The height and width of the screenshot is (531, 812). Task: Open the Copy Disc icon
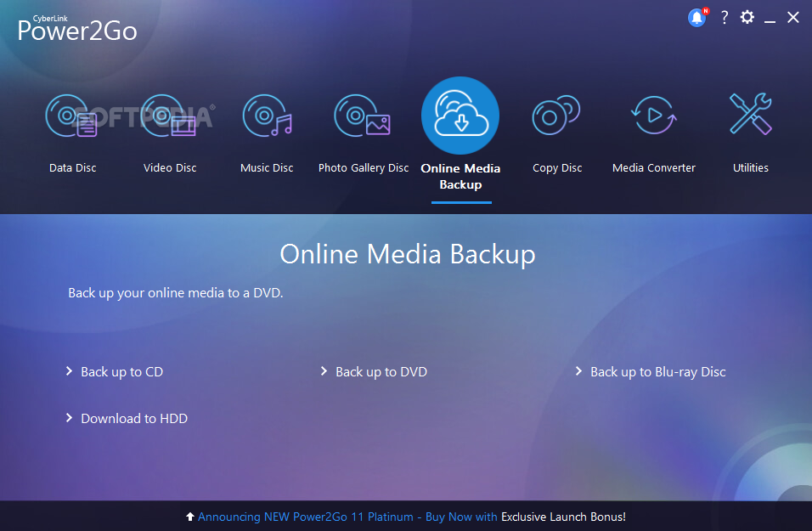coord(556,116)
